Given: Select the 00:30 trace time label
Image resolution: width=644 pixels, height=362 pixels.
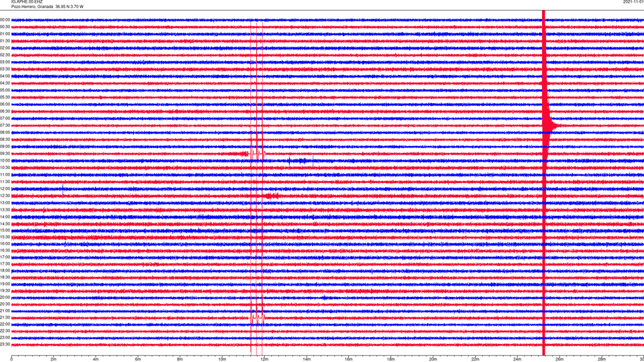Looking at the screenshot, I should 5,27.
